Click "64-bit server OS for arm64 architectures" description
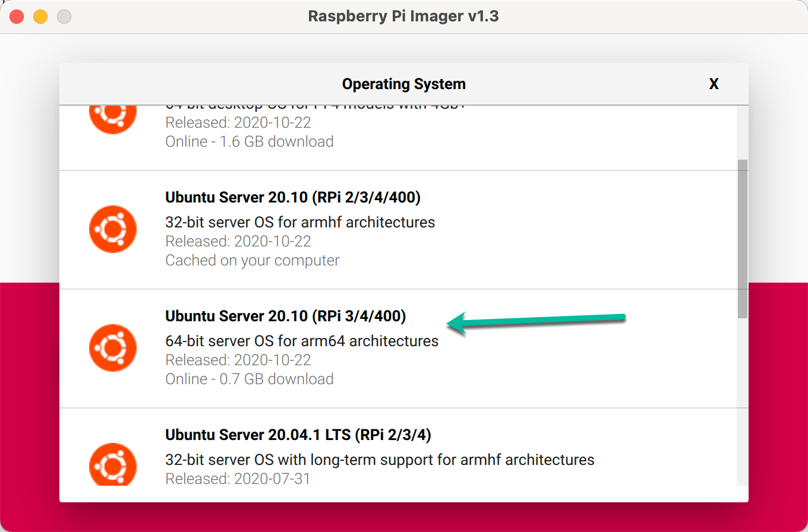 point(301,341)
